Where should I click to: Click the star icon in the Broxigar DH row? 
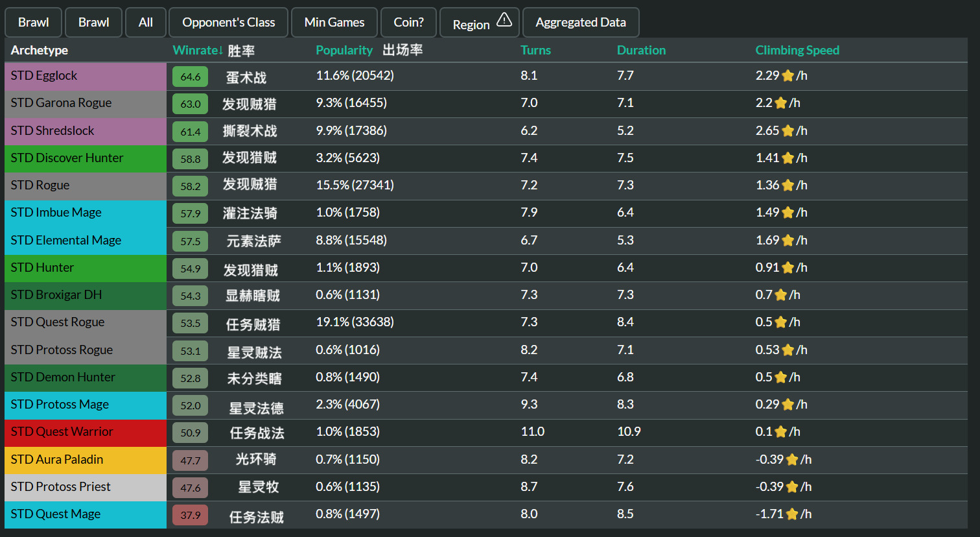pyautogui.click(x=780, y=295)
